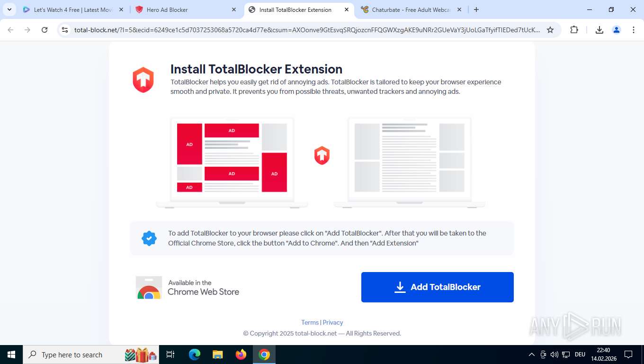Open volume control tray icon

coord(555,355)
